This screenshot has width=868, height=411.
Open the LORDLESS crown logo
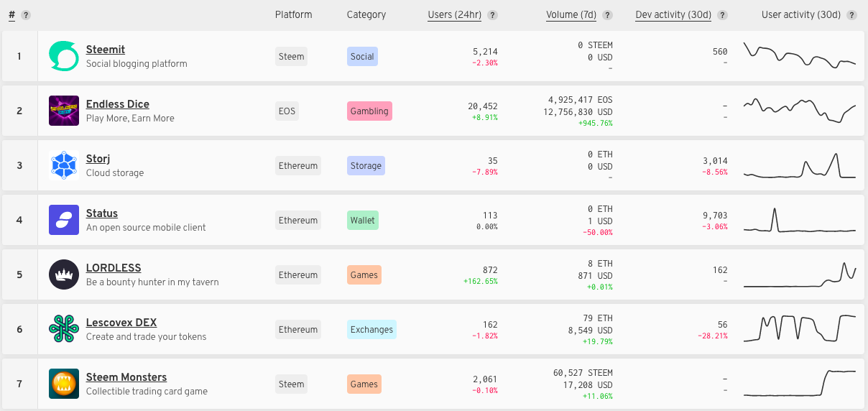pos(64,274)
